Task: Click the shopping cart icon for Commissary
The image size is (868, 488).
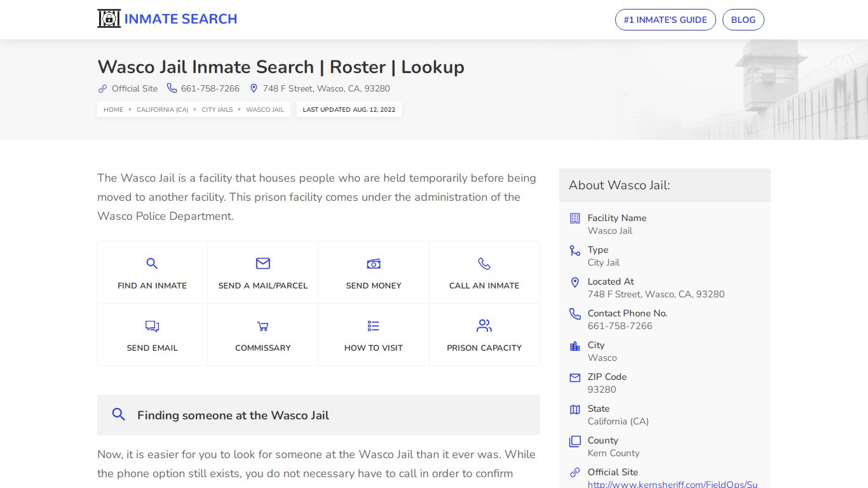Action: [x=263, y=326]
